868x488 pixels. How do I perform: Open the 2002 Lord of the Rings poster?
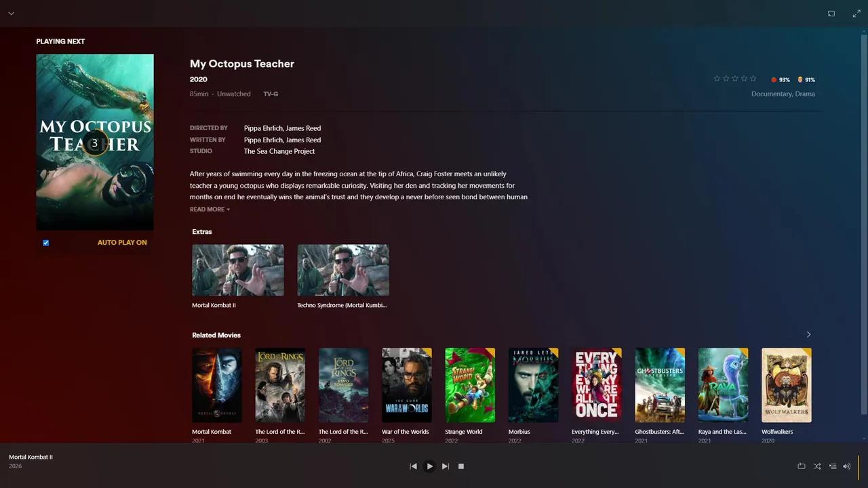344,385
